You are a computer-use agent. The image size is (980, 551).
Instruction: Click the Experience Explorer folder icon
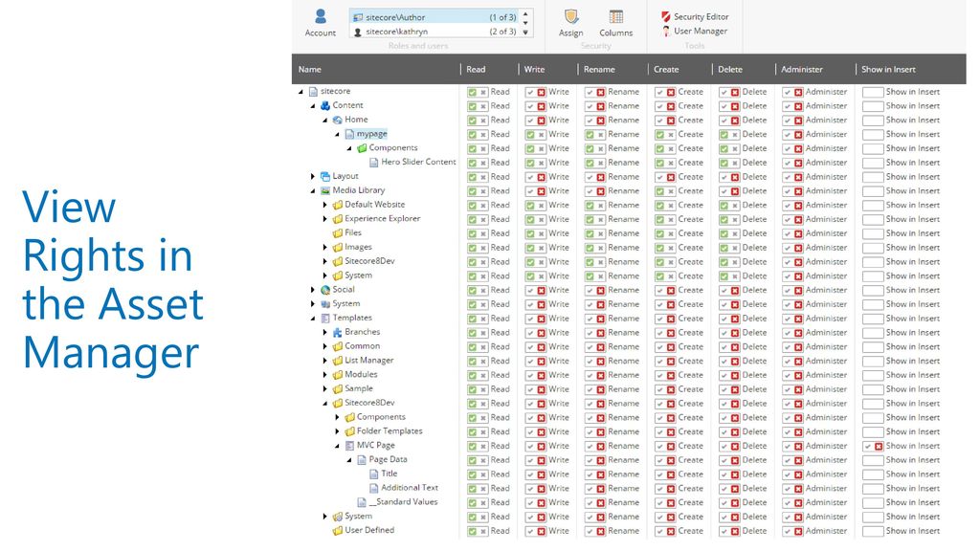click(x=338, y=219)
